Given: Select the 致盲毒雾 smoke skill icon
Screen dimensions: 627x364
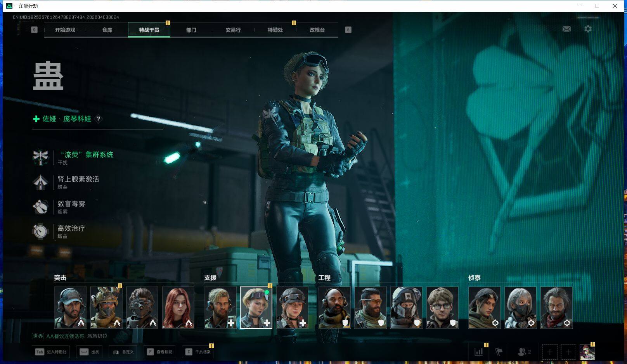Looking at the screenshot, I should pos(40,207).
